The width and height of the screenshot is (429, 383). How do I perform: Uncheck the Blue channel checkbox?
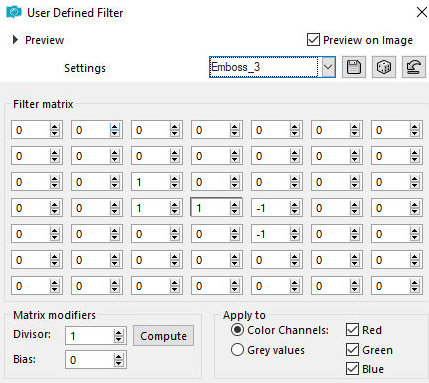(352, 369)
